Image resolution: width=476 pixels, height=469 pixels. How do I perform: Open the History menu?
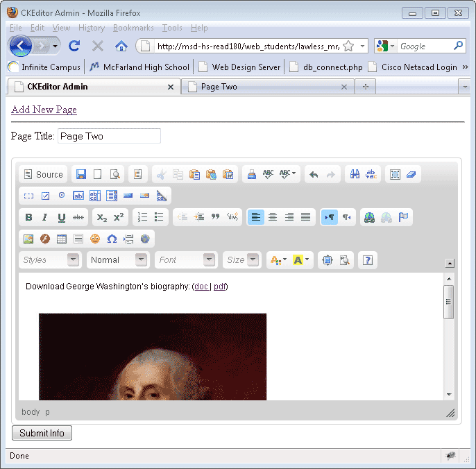point(92,28)
